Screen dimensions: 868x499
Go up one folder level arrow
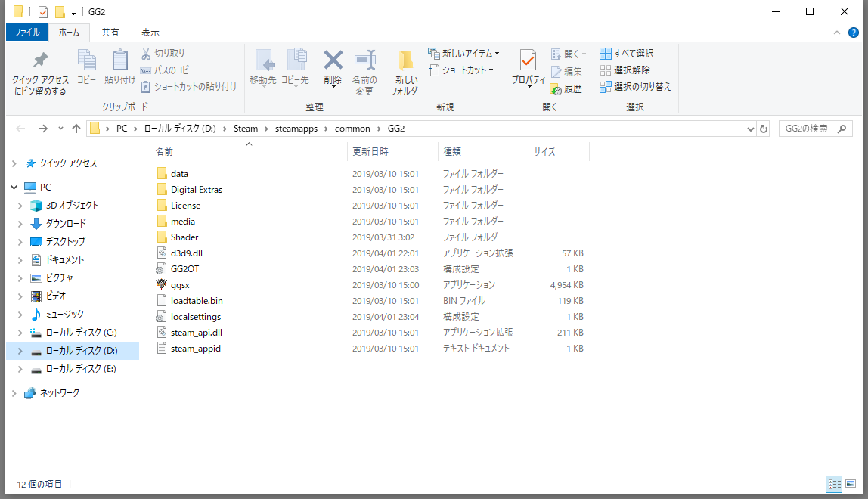[76, 129]
